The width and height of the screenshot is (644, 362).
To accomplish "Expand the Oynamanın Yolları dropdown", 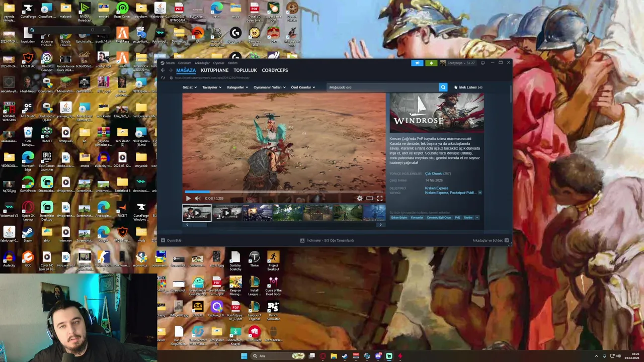I will point(269,87).
